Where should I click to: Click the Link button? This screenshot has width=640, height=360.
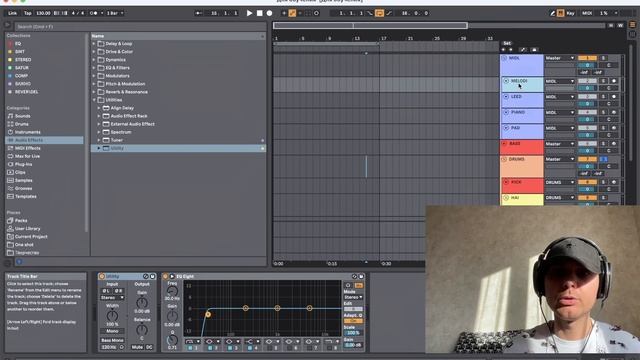[x=12, y=13]
